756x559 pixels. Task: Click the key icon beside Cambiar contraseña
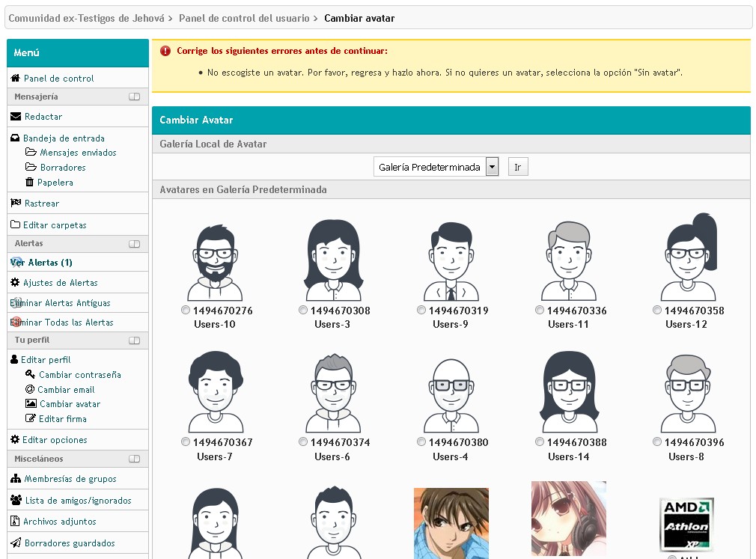(x=30, y=374)
